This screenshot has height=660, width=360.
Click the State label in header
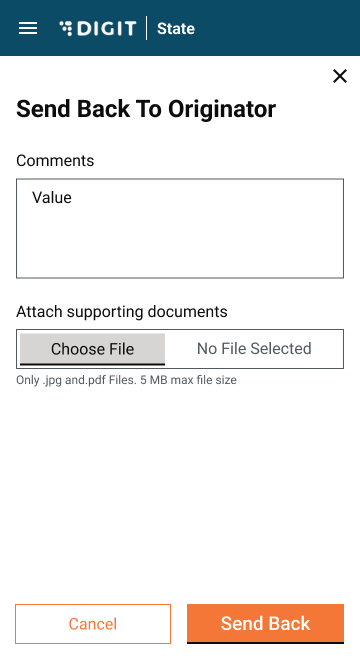tap(176, 29)
